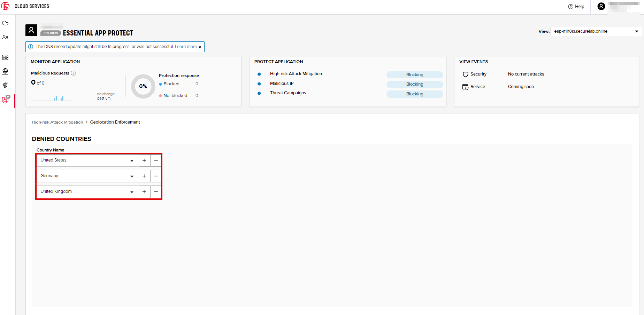Click the No current attacks text

click(x=526, y=74)
